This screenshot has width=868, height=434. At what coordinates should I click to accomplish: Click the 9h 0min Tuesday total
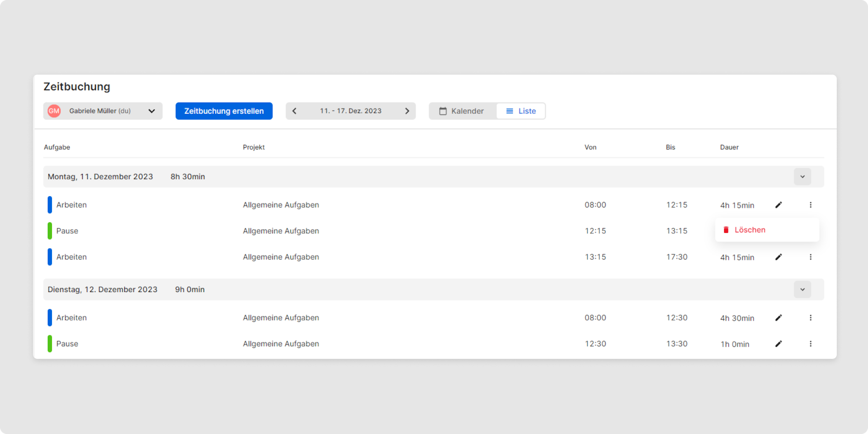tap(190, 289)
